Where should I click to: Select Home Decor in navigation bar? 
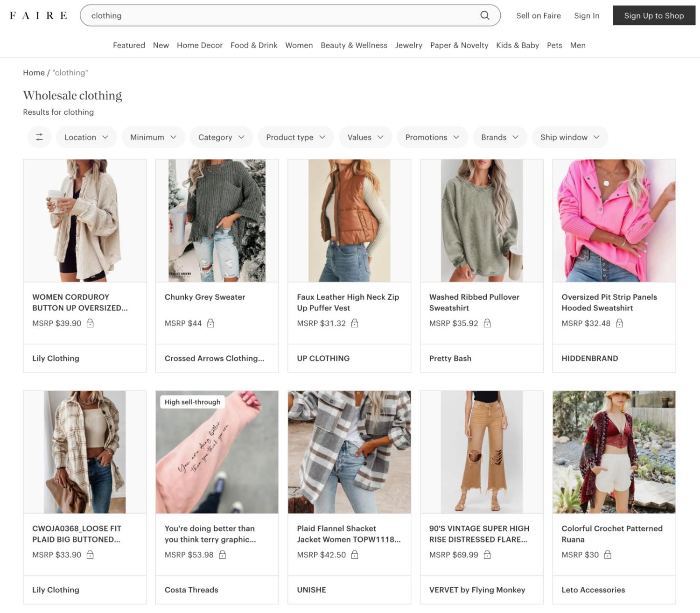(x=199, y=45)
